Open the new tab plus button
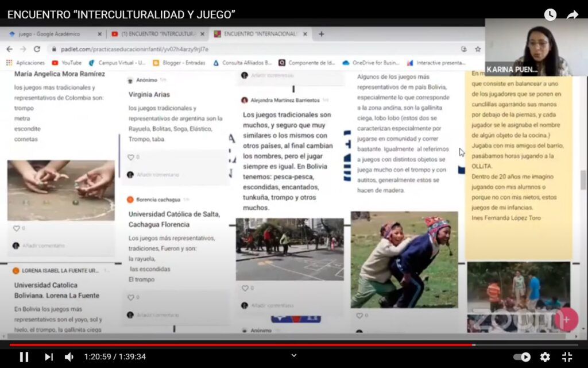This screenshot has width=588, height=368. tap(321, 34)
